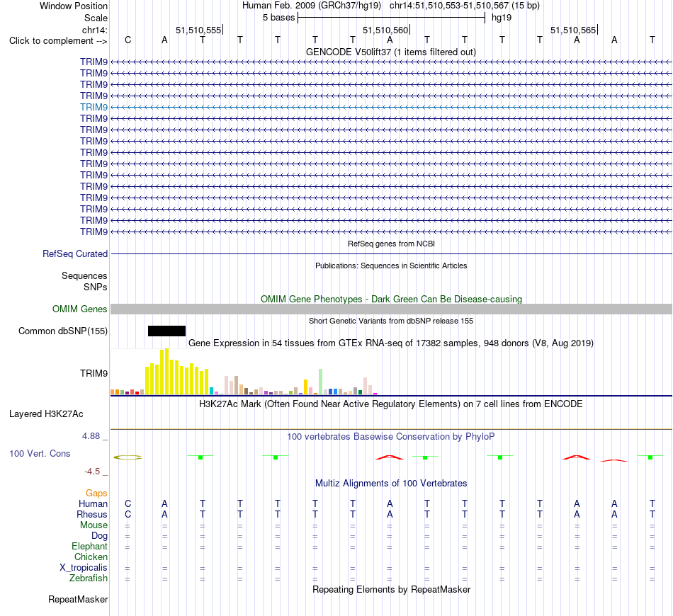This screenshot has width=673, height=616.
Task: Open '100 vertebrates Basewise Conservation by PhyloP' title
Action: point(391,437)
